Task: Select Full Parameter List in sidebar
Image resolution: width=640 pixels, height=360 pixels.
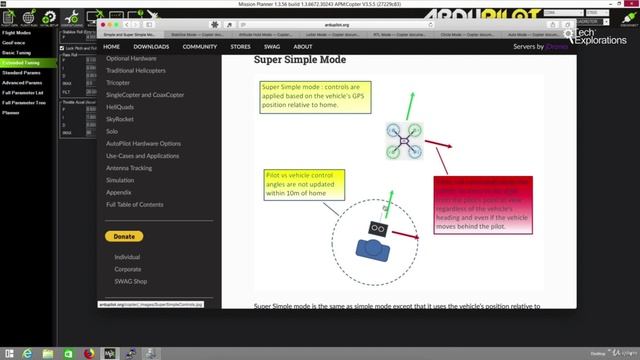Action: pos(23,93)
